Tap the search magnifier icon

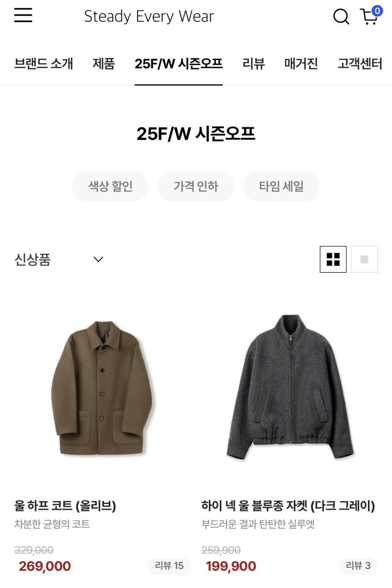(341, 17)
